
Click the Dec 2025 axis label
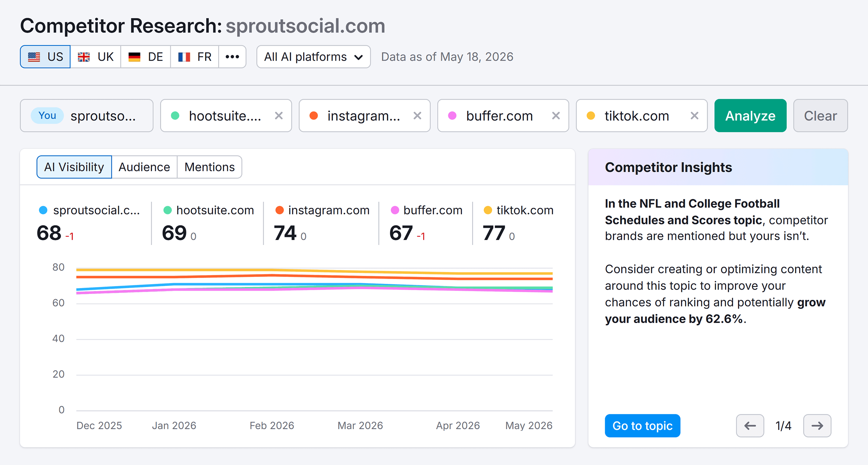(99, 425)
